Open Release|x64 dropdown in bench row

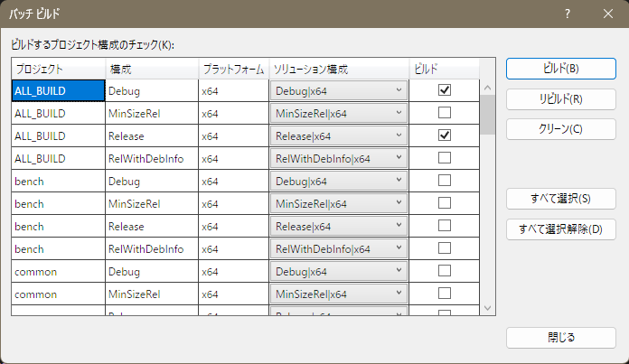click(339, 226)
